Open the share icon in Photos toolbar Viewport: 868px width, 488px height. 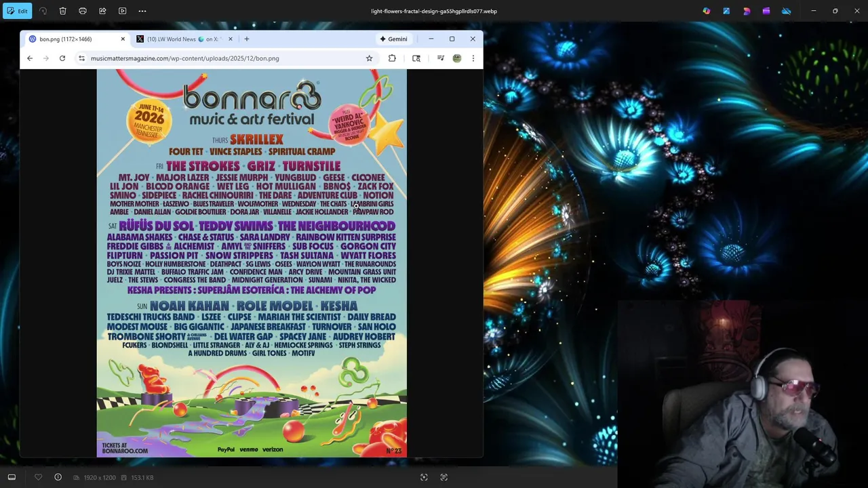pos(102,11)
